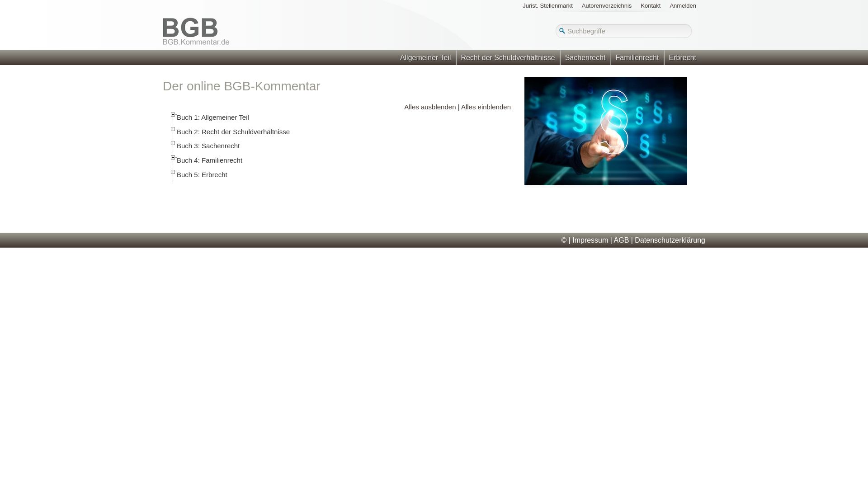
Task: Open tree entry Buch 2: Recht der Schuldverhältnisse
Action: pyautogui.click(x=233, y=132)
